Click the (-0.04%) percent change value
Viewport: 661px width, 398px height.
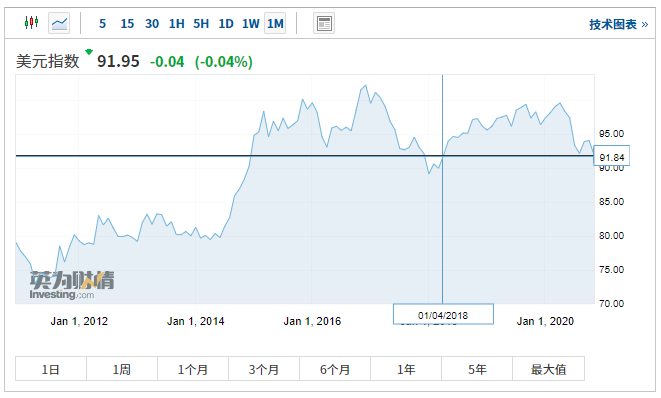click(x=223, y=62)
